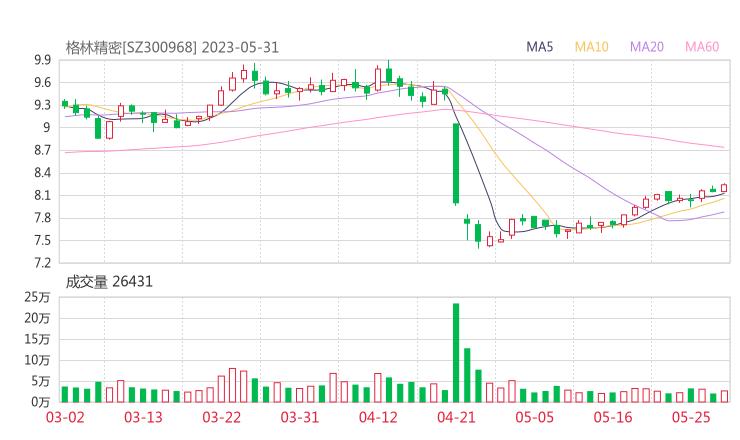Click the tallest green volume bar on 04-21
The height and width of the screenshot is (440, 740).
(x=456, y=353)
